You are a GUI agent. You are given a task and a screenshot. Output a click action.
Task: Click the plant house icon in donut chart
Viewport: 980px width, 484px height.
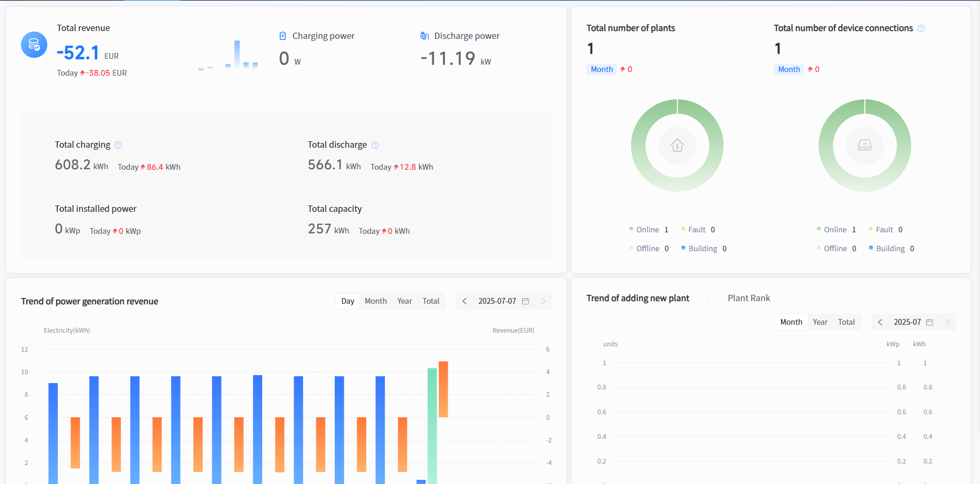coord(677,146)
